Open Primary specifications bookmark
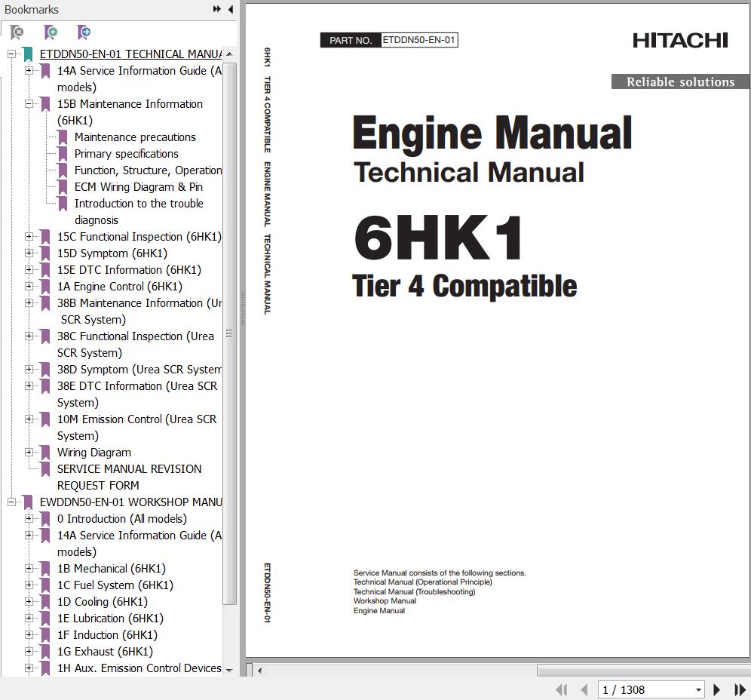The width and height of the screenshot is (751, 700). click(x=127, y=154)
